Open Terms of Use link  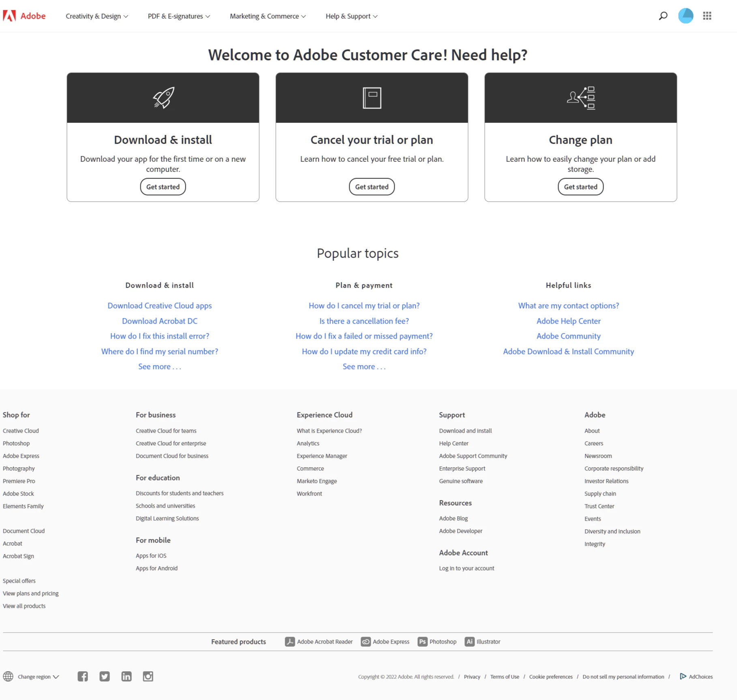[505, 677]
